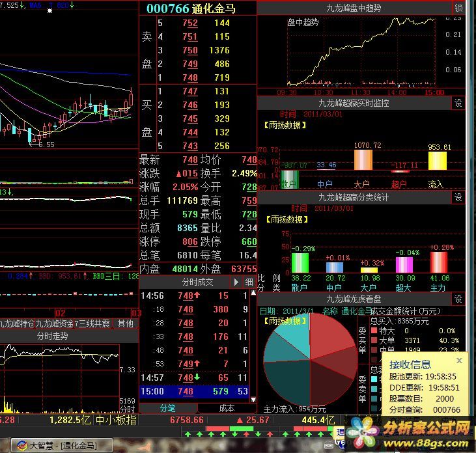Click the 总手 value 111769
476x453 pixels.
tap(182, 200)
